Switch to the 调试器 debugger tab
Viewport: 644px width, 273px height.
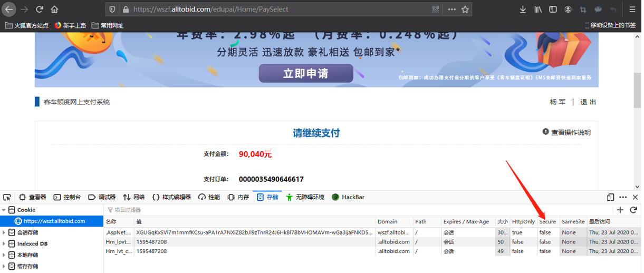[x=102, y=197]
